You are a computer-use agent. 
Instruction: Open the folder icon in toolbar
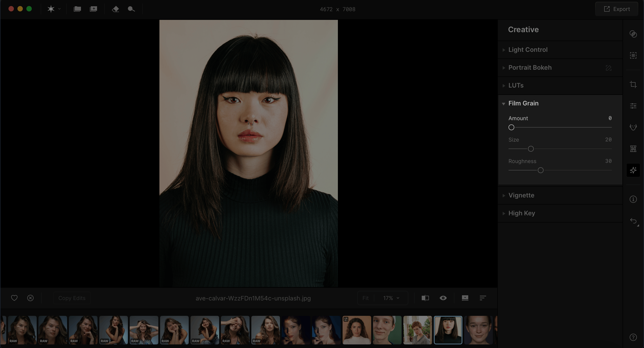(x=77, y=9)
